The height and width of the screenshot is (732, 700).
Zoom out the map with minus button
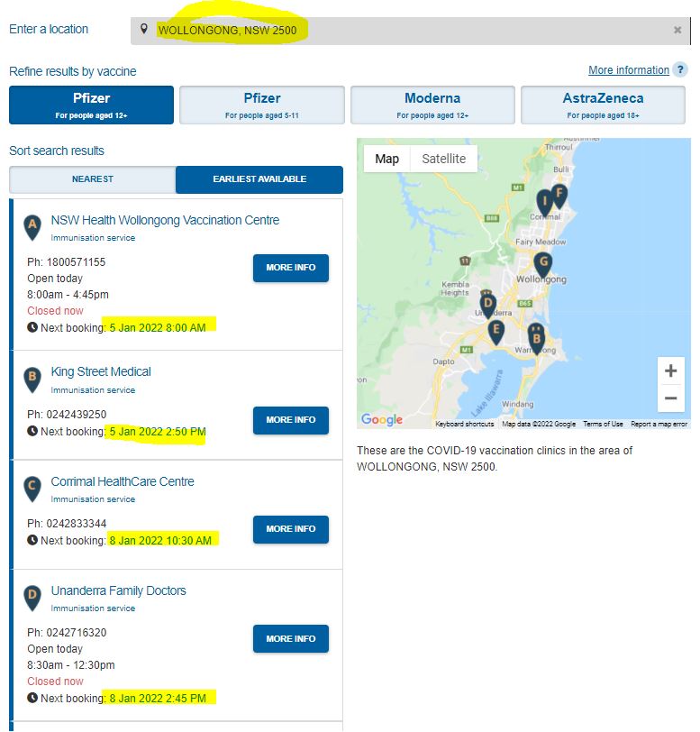(x=670, y=398)
